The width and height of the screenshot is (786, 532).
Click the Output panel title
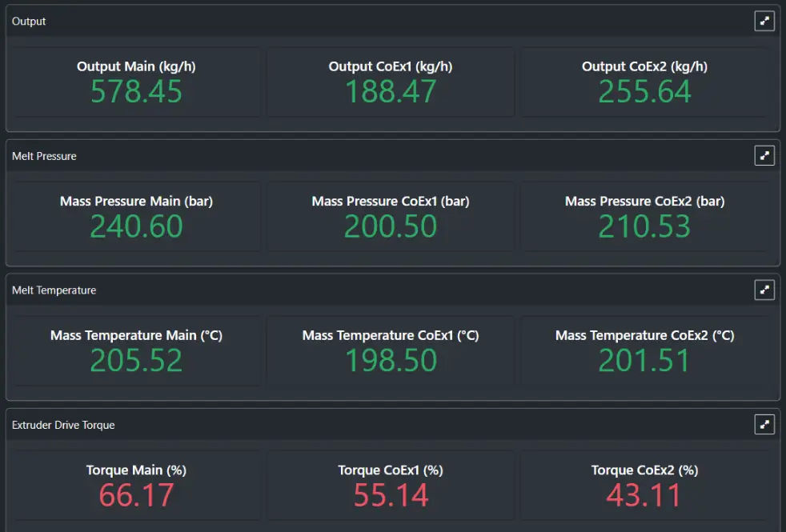29,21
